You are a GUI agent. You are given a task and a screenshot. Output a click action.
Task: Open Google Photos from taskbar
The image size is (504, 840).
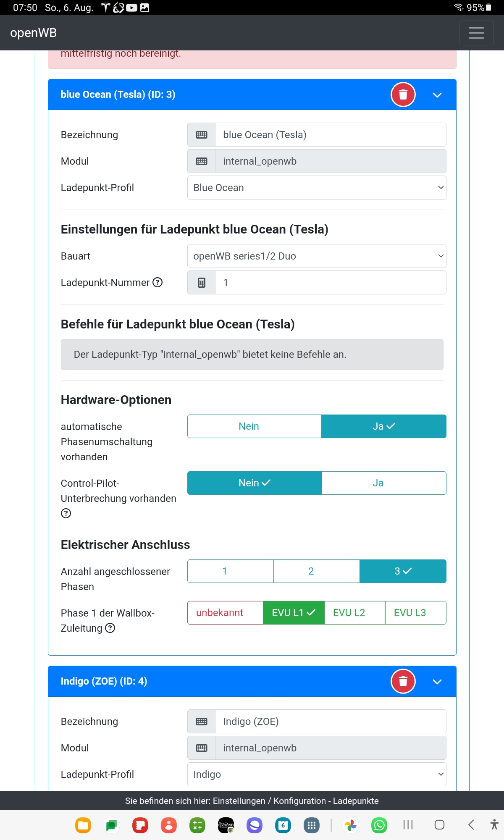click(351, 825)
